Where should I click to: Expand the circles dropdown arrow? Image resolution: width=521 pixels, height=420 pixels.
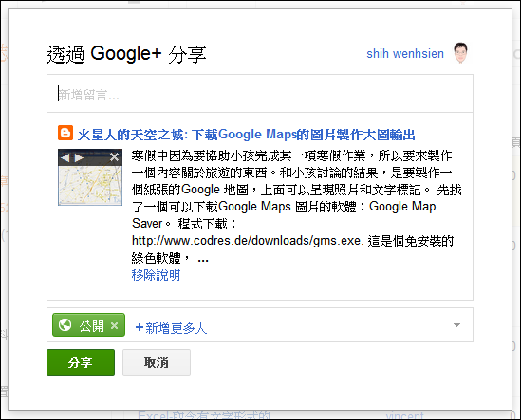coord(456,324)
